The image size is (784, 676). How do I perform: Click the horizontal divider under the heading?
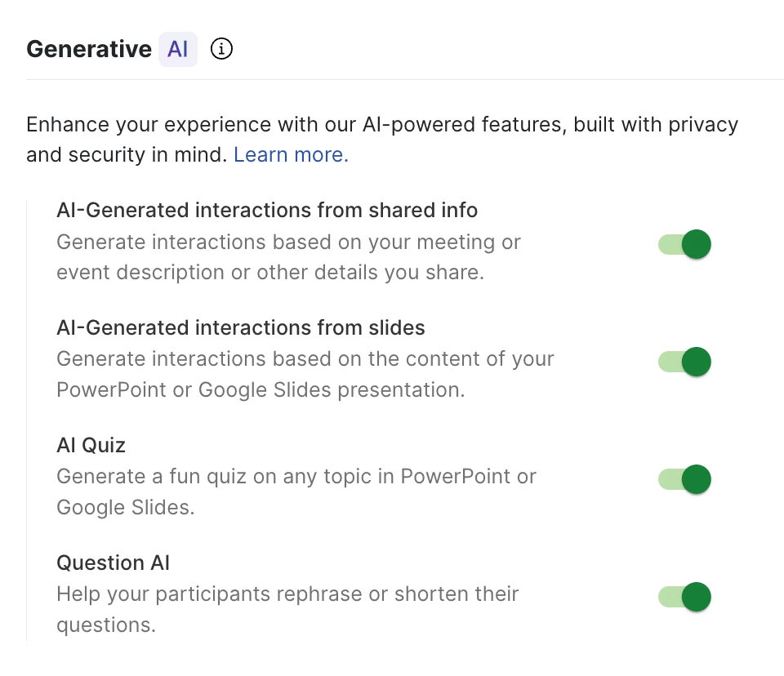404,79
